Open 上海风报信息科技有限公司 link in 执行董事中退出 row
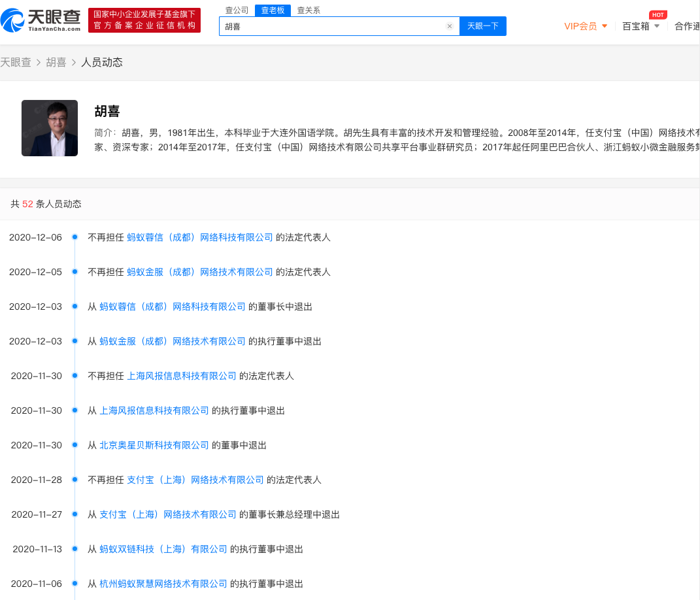This screenshot has width=700, height=600. tap(154, 410)
